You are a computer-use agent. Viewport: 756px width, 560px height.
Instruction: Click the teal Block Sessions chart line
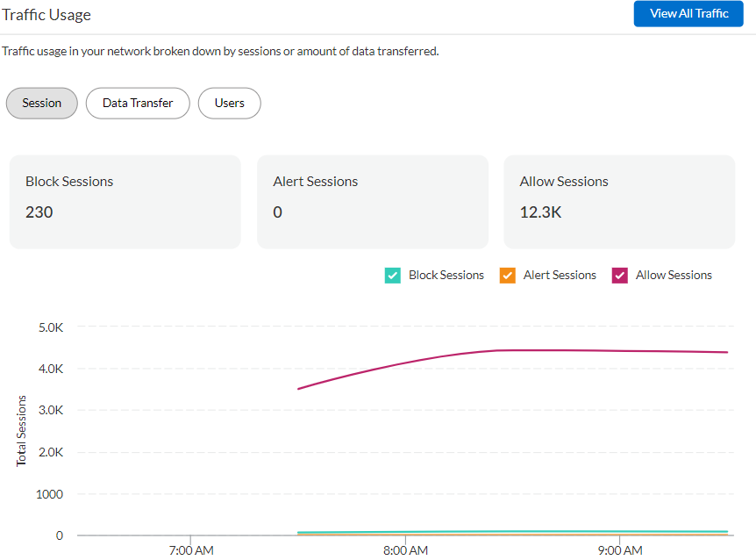pyautogui.click(x=526, y=531)
